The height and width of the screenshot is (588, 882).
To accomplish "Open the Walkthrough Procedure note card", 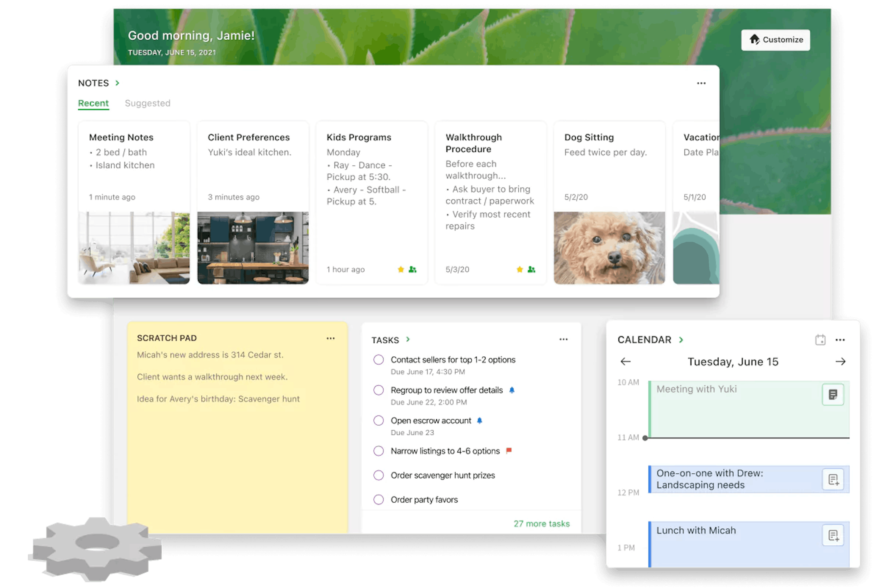I will 491,203.
